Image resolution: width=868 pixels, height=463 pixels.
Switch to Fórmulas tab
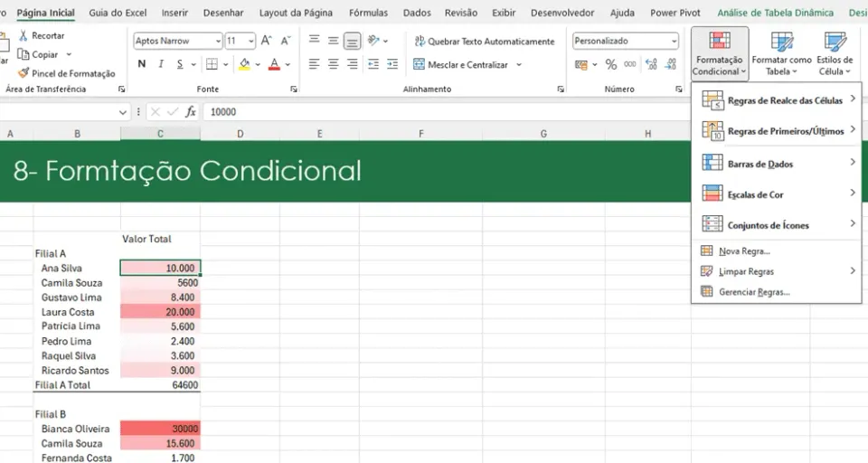coord(368,12)
